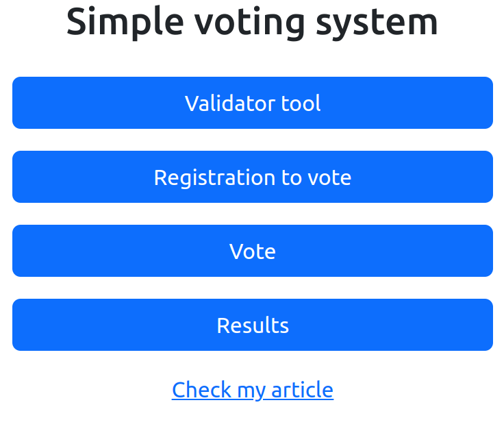Open the Registration to vote page
The image size is (504, 444).
tap(252, 177)
